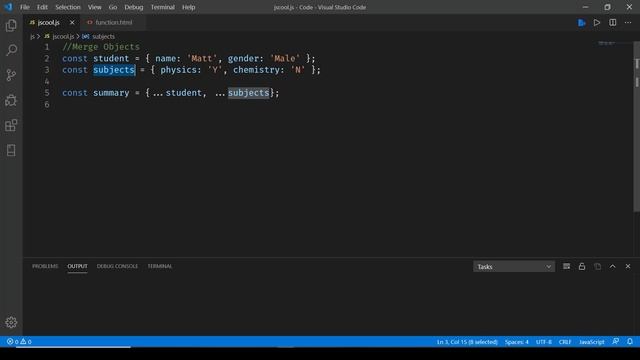This screenshot has height=360, width=640.
Task: Open the Debug view in activity bar
Action: click(x=11, y=100)
